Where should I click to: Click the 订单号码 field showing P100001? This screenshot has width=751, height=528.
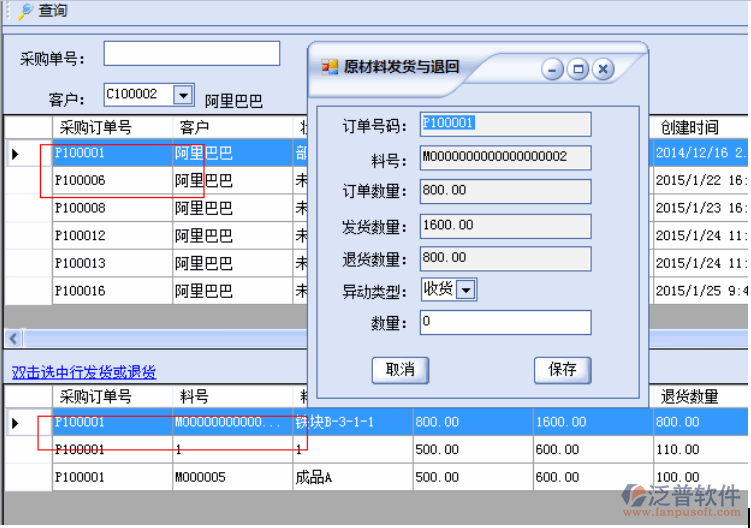pyautogui.click(x=505, y=124)
